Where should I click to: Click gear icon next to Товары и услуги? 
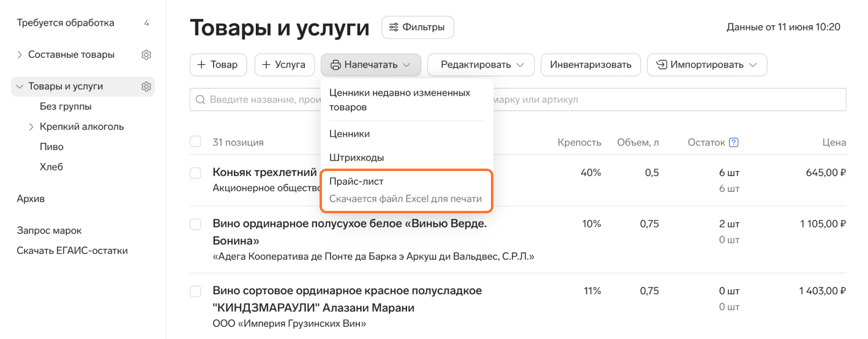(x=146, y=86)
